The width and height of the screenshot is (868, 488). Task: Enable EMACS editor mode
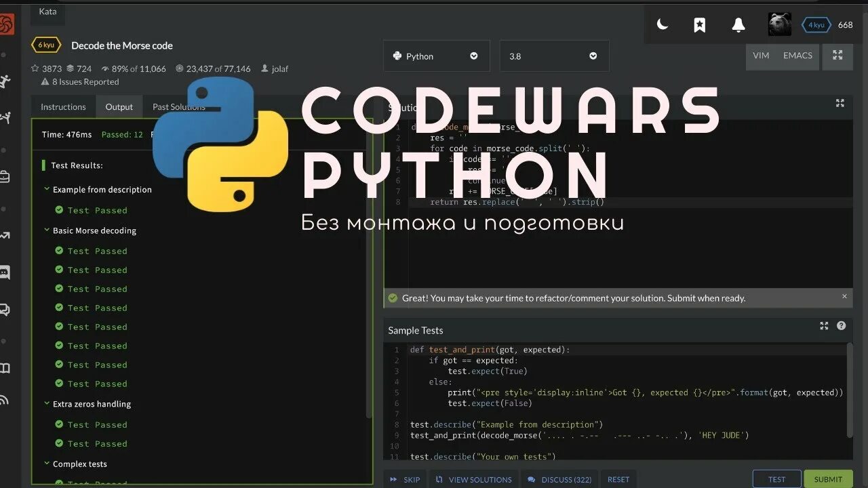[x=797, y=56]
